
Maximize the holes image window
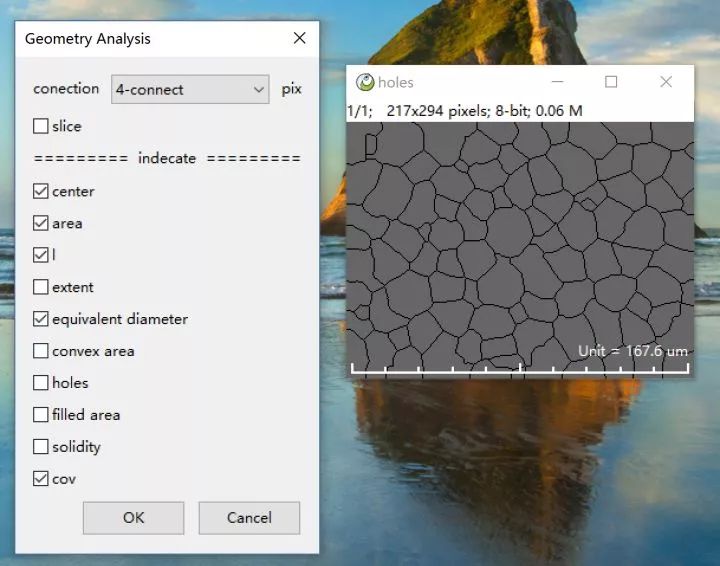click(x=611, y=82)
